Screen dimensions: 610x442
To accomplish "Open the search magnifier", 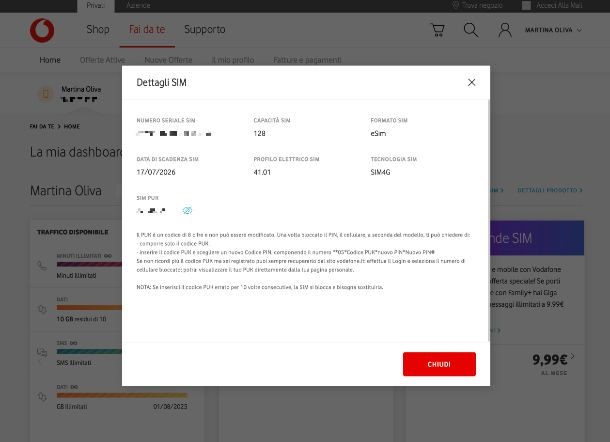I will pyautogui.click(x=471, y=30).
